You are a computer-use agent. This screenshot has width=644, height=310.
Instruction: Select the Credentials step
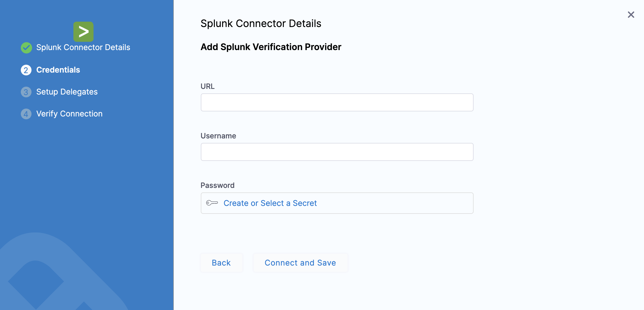58,70
